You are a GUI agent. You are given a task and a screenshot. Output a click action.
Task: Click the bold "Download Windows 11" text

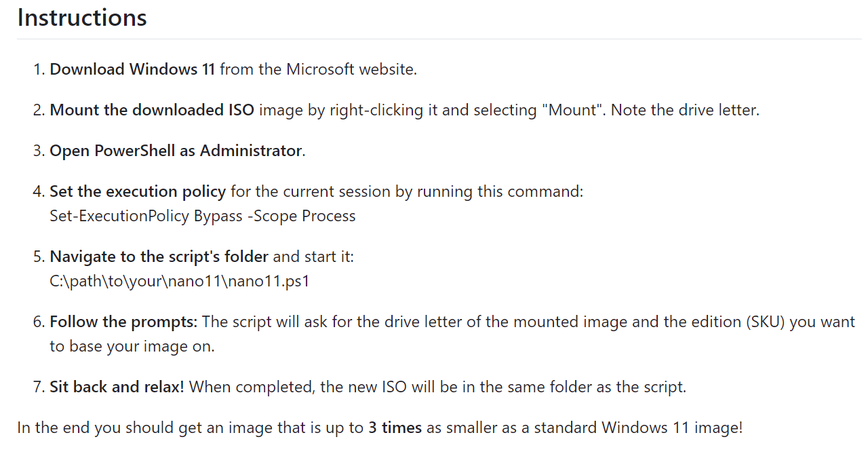pyautogui.click(x=132, y=69)
